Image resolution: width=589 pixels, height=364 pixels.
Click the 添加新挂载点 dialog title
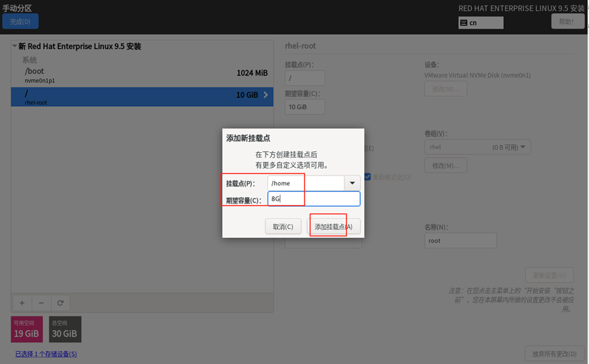[248, 138]
